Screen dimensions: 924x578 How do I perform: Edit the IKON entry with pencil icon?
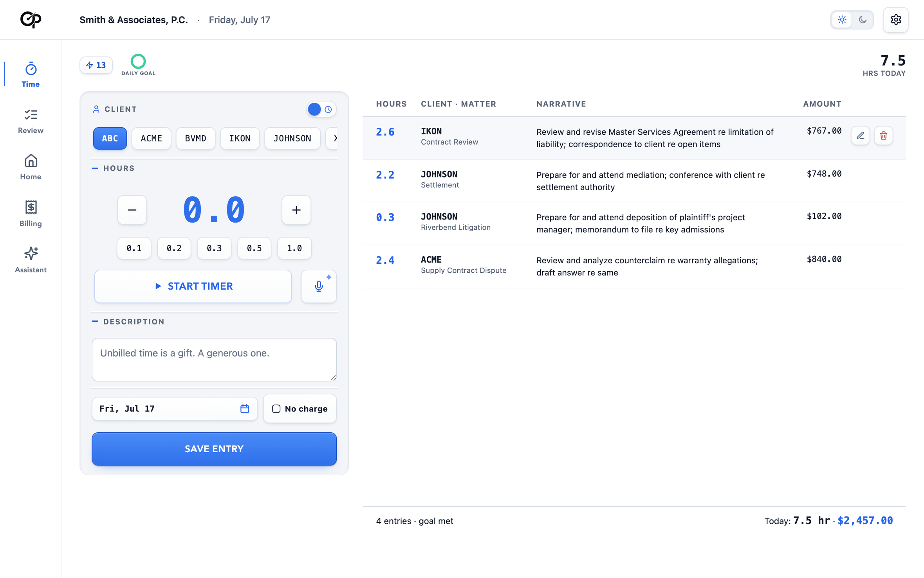point(860,136)
